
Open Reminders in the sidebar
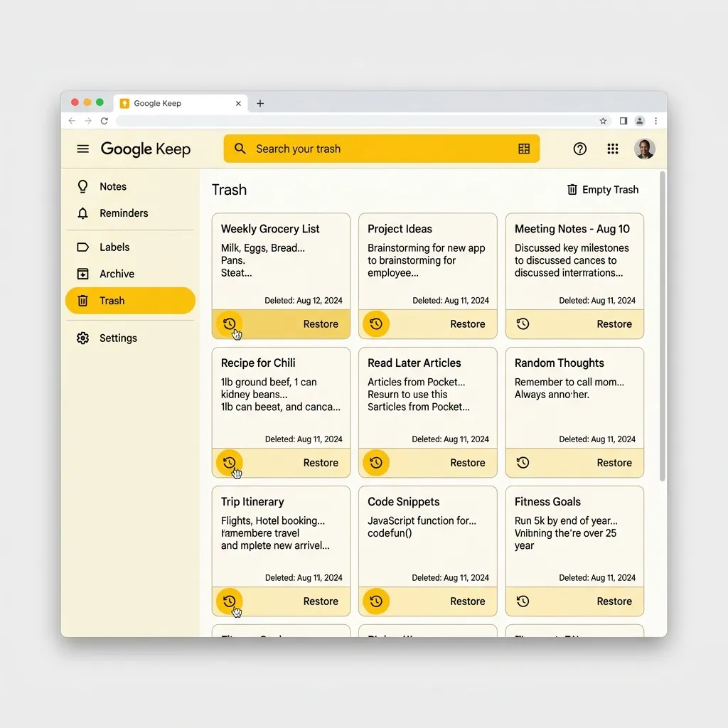click(131, 213)
